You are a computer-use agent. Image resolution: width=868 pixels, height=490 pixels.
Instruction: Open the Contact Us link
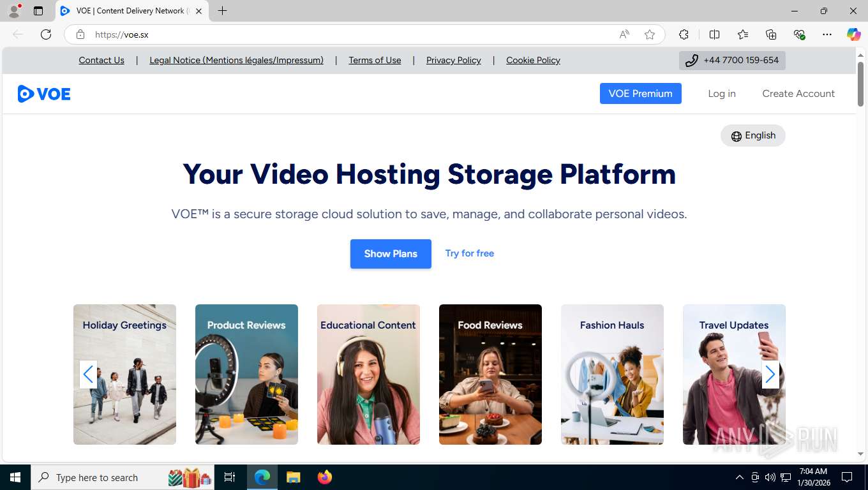tap(101, 60)
